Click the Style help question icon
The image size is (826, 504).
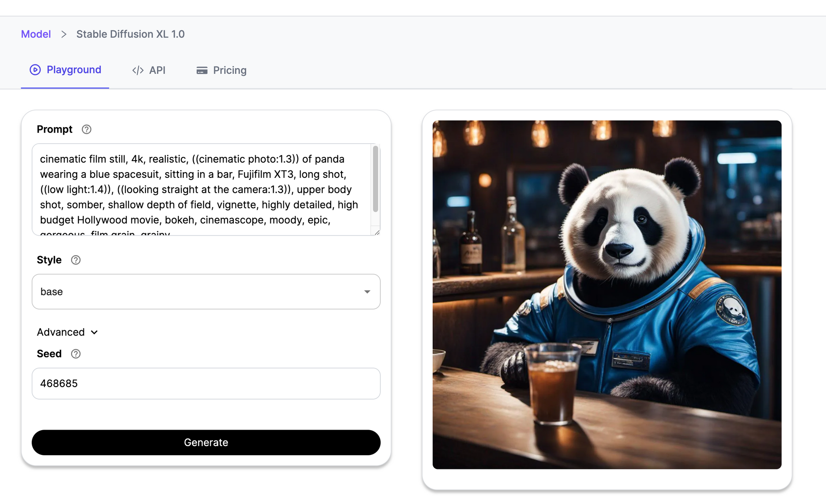coord(76,260)
